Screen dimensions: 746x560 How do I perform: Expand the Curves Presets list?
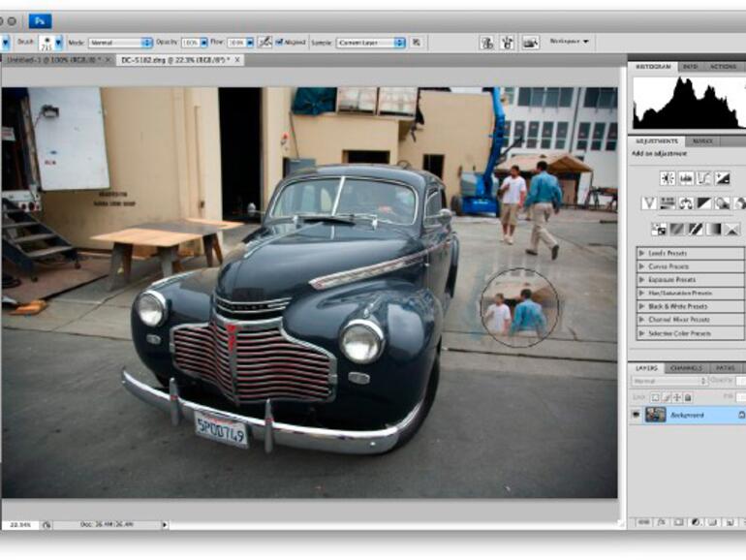click(x=641, y=265)
